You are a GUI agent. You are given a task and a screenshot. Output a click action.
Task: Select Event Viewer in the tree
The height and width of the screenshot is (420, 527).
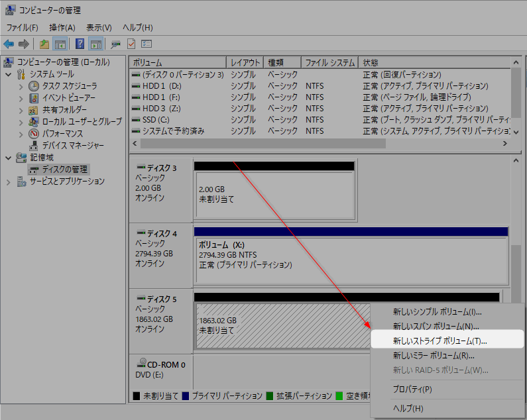point(68,98)
